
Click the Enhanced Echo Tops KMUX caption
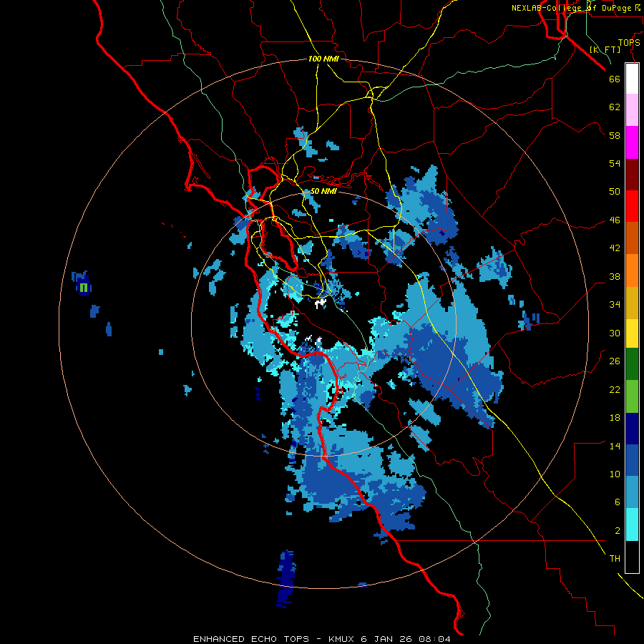pyautogui.click(x=321, y=639)
